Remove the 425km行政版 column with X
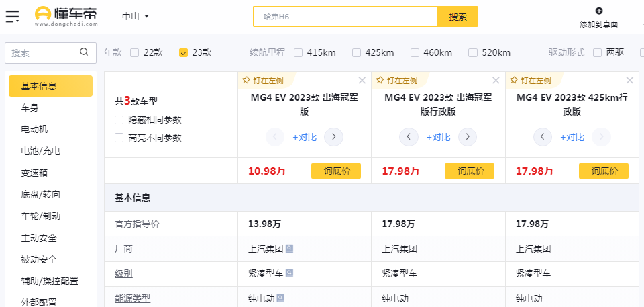The image size is (644, 307). pos(630,80)
